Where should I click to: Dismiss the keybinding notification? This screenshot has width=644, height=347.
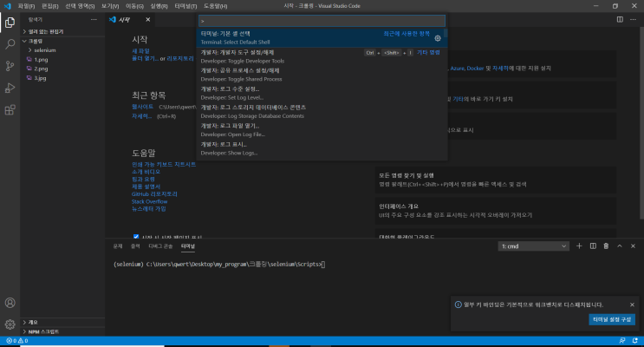[x=632, y=304]
